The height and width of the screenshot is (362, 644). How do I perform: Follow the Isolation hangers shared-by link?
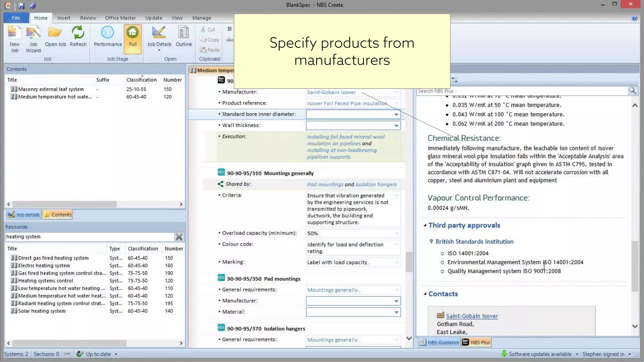coord(376,184)
